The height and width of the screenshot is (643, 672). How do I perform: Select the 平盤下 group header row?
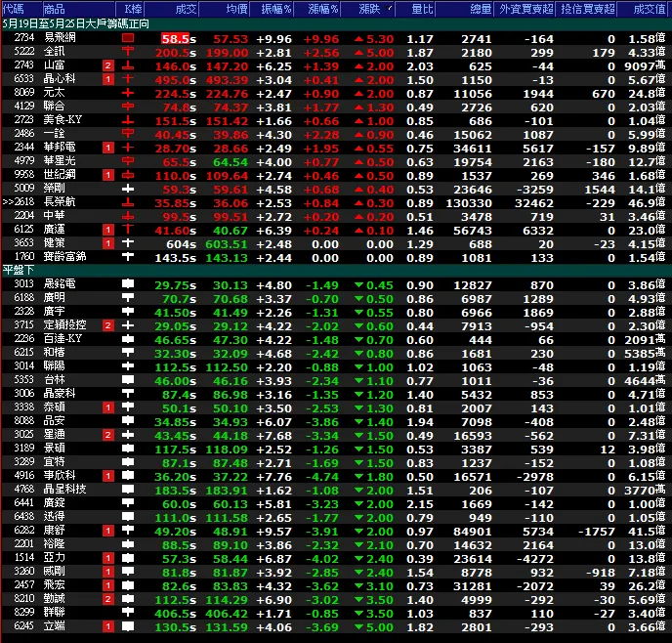[x=336, y=270]
